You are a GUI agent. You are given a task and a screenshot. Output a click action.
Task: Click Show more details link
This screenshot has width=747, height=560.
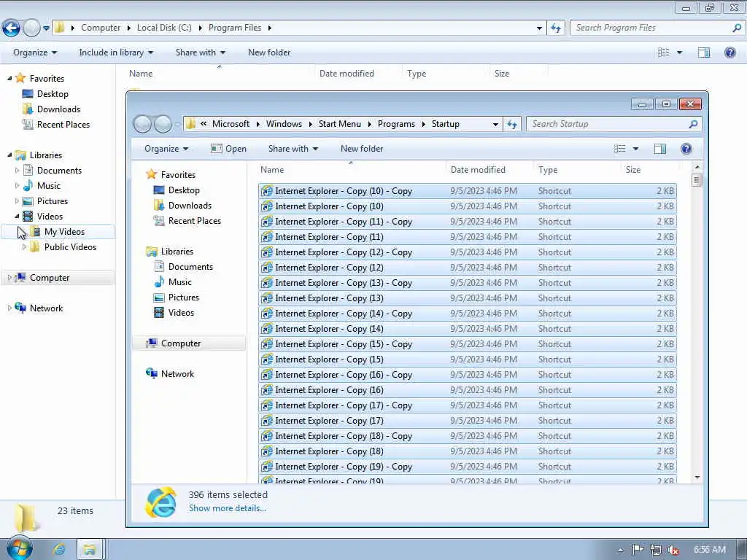tap(228, 508)
